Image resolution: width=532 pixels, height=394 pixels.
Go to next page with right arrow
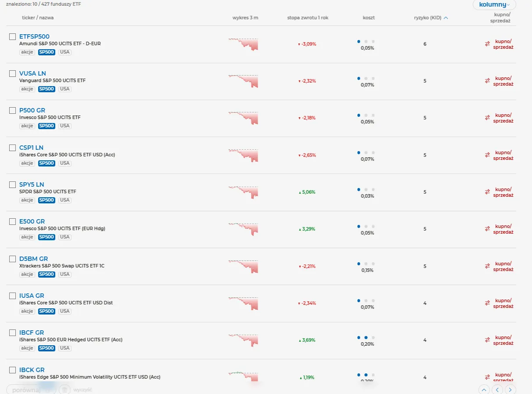coord(510,390)
